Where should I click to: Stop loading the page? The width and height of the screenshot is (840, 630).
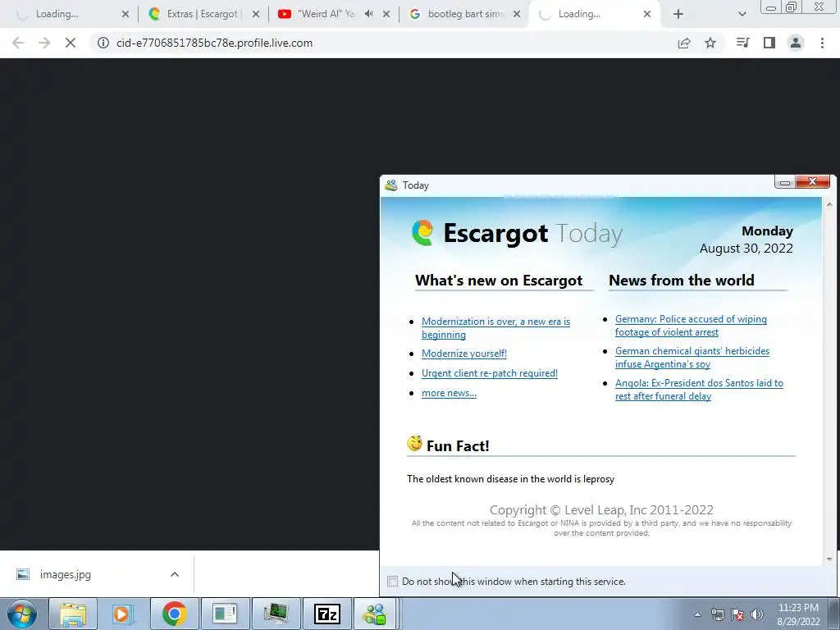coord(71,43)
